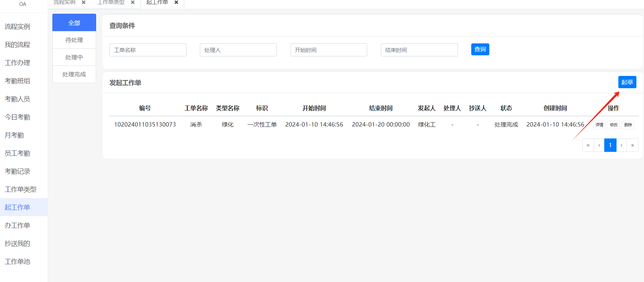Viewport: 644px width, 282px height.
Task: Open 详情 for the work order row
Action: pos(599,125)
